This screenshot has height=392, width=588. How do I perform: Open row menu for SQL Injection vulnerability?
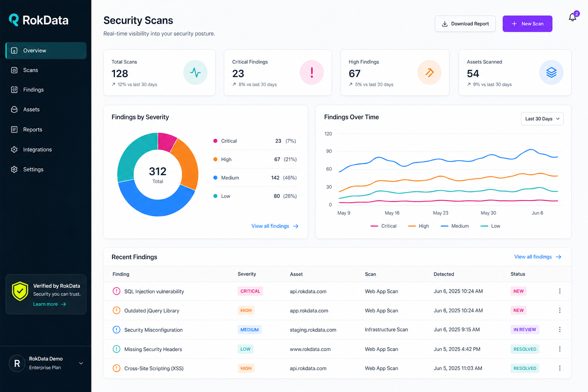[560, 291]
